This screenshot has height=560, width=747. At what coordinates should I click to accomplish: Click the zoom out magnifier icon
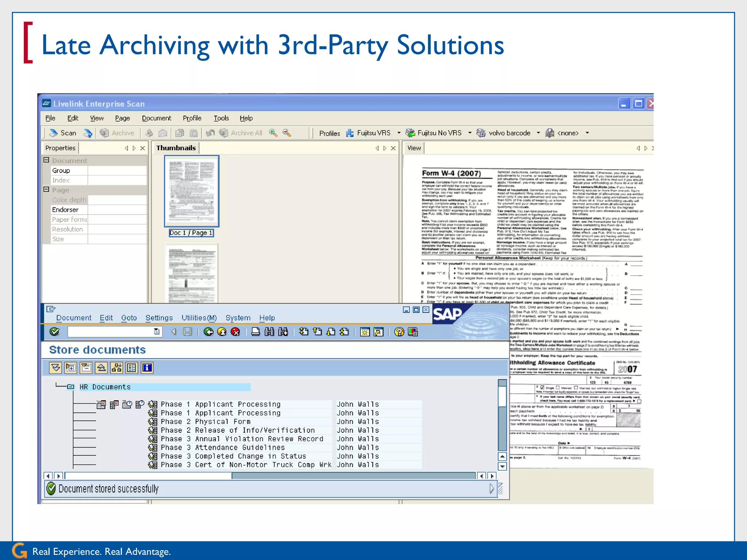pos(287,133)
